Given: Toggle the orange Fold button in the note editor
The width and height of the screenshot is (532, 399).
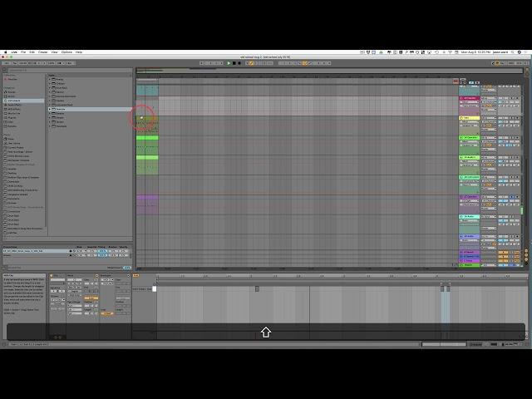Looking at the screenshot, I should [135, 275].
